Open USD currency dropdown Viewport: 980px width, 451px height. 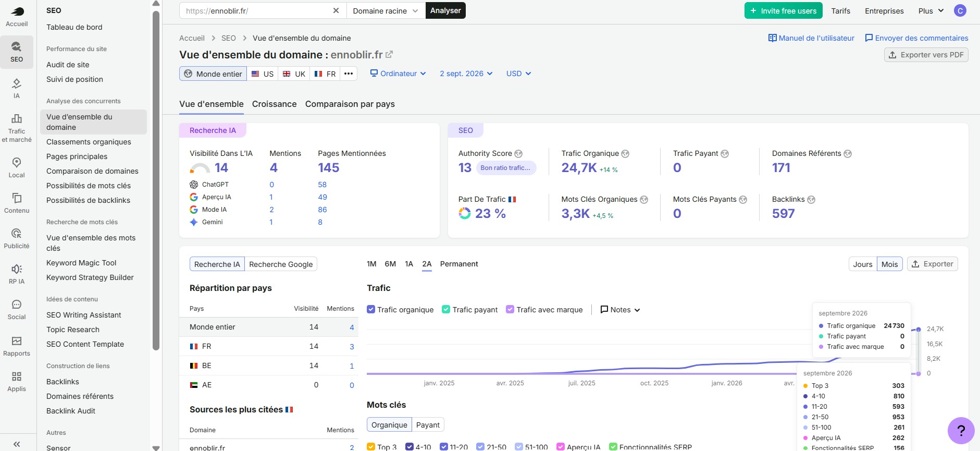click(x=518, y=74)
